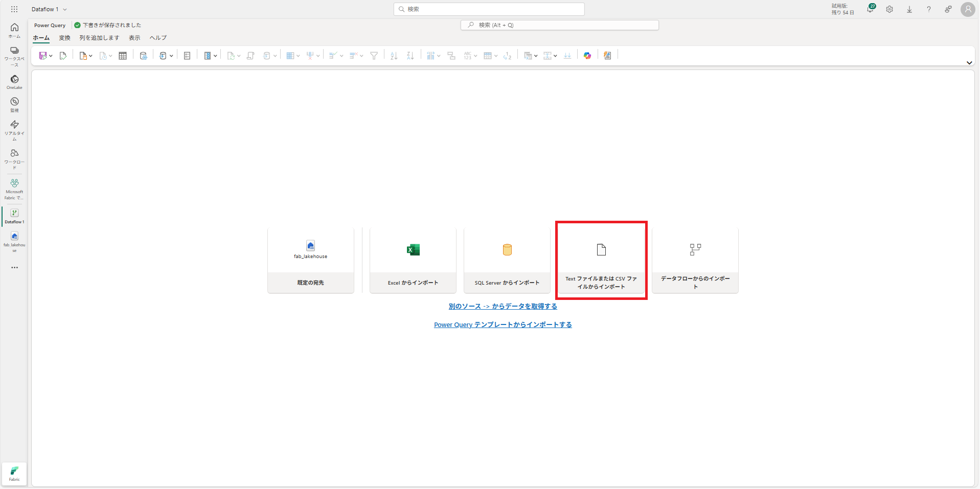Click the Combine files toolbar icon
The width and height of the screenshot is (980, 489).
[567, 56]
